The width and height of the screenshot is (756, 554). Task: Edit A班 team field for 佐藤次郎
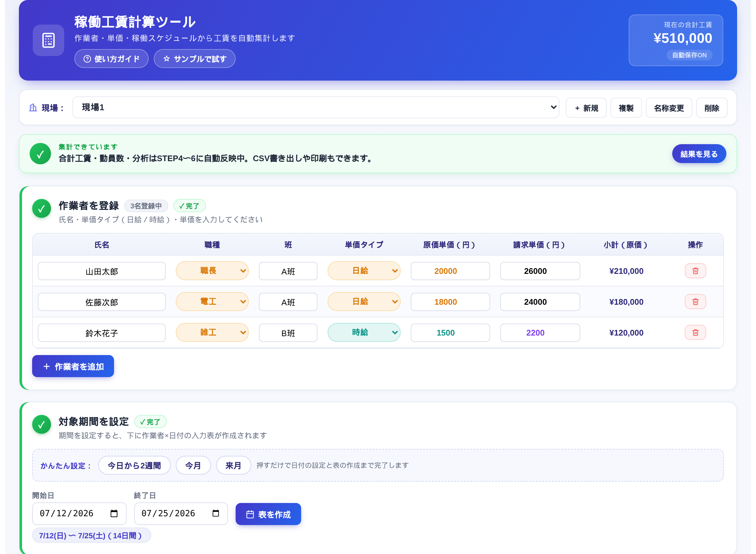point(288,302)
